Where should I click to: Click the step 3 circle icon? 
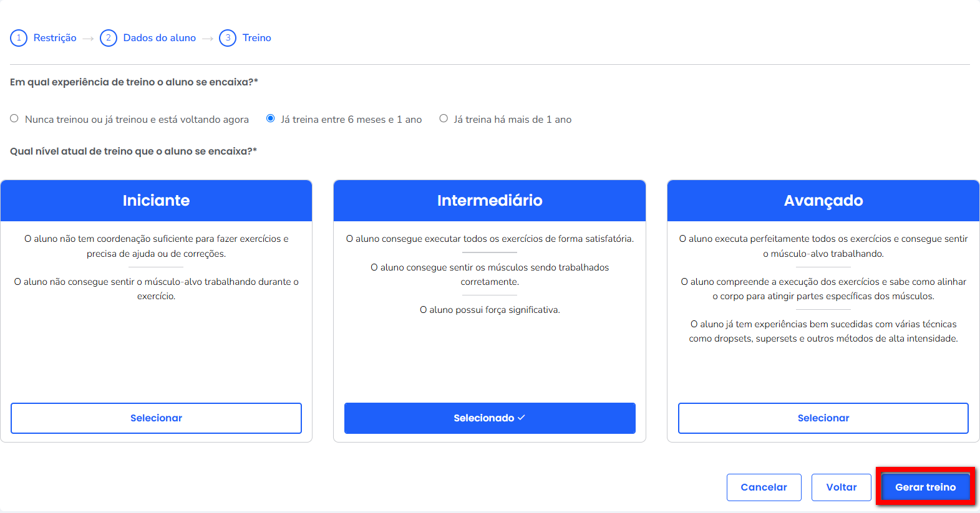pos(228,38)
